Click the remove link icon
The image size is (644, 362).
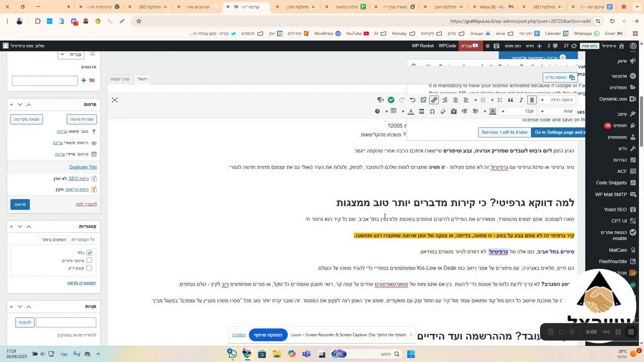pos(423,100)
